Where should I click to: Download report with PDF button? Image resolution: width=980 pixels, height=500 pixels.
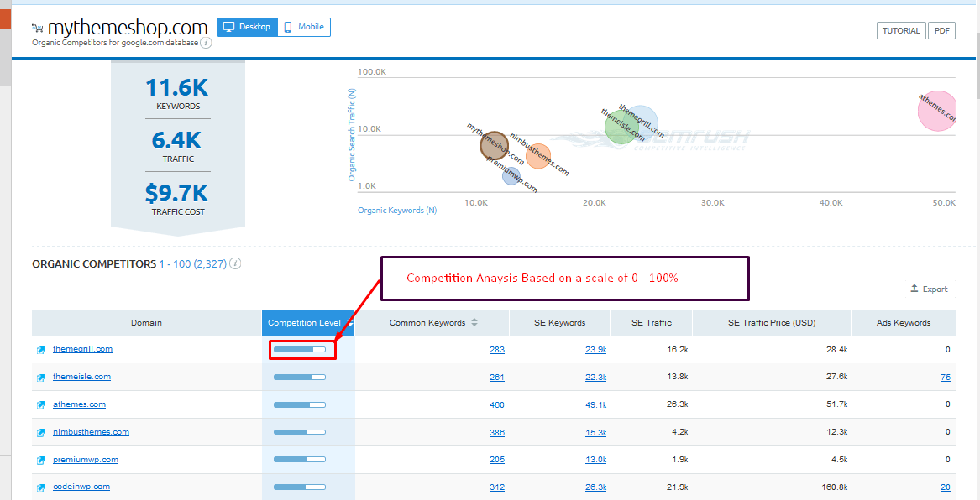pyautogui.click(x=941, y=30)
